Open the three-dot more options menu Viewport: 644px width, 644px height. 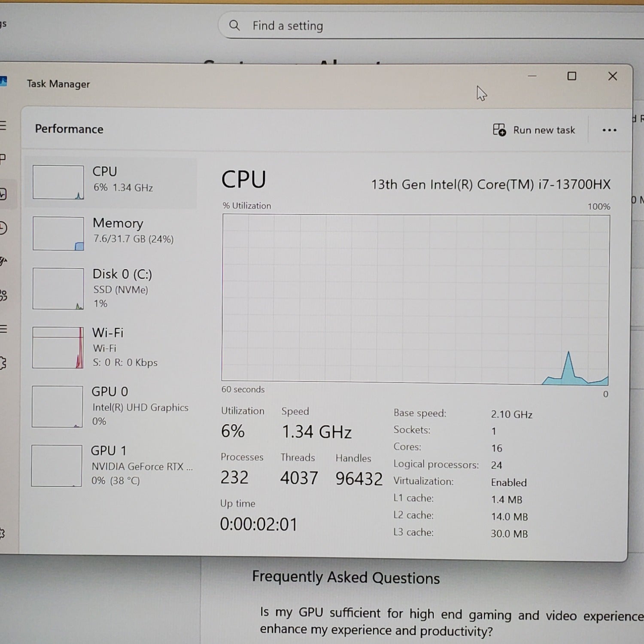pos(609,130)
